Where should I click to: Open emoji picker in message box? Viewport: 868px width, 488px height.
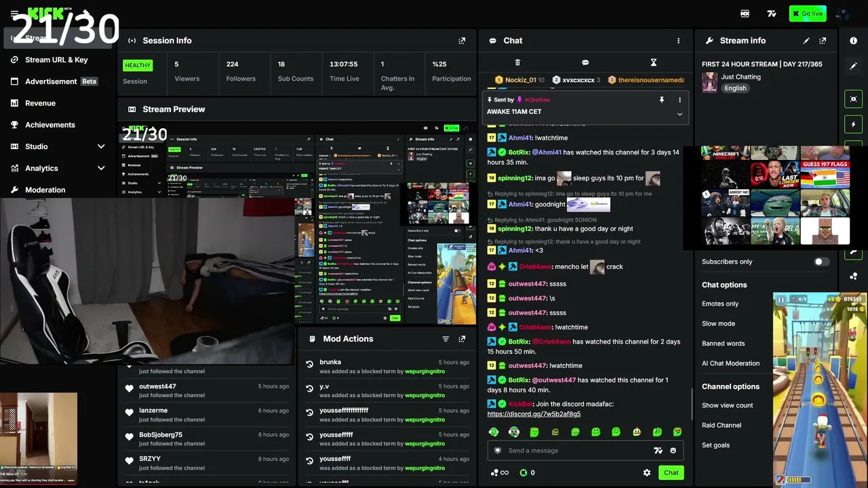[673, 451]
